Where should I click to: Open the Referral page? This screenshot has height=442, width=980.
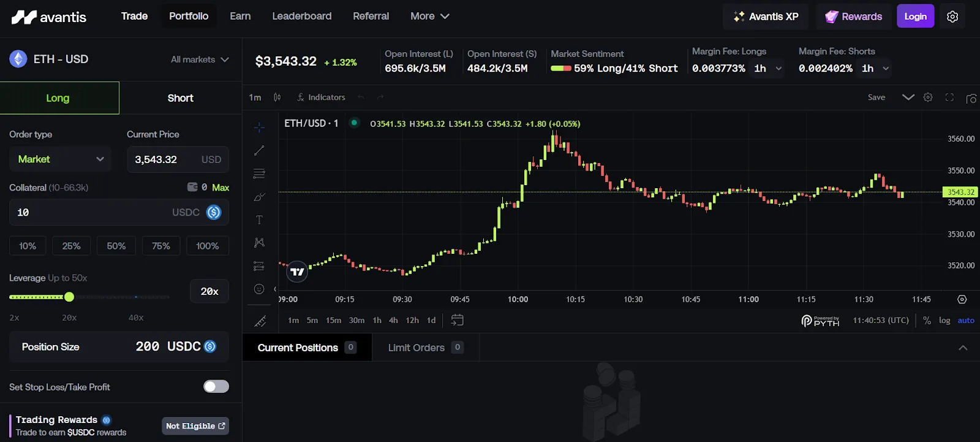371,17
